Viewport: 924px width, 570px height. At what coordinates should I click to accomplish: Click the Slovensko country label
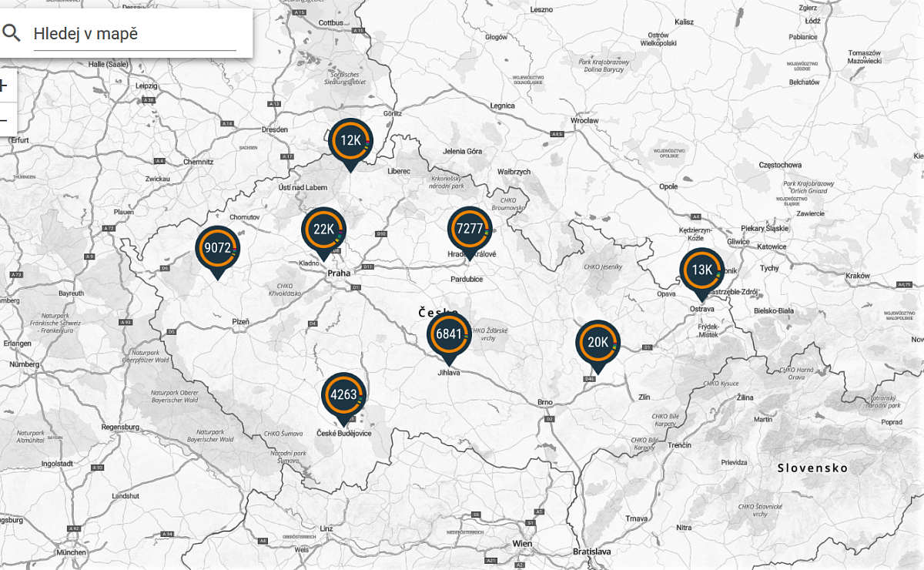click(x=812, y=468)
